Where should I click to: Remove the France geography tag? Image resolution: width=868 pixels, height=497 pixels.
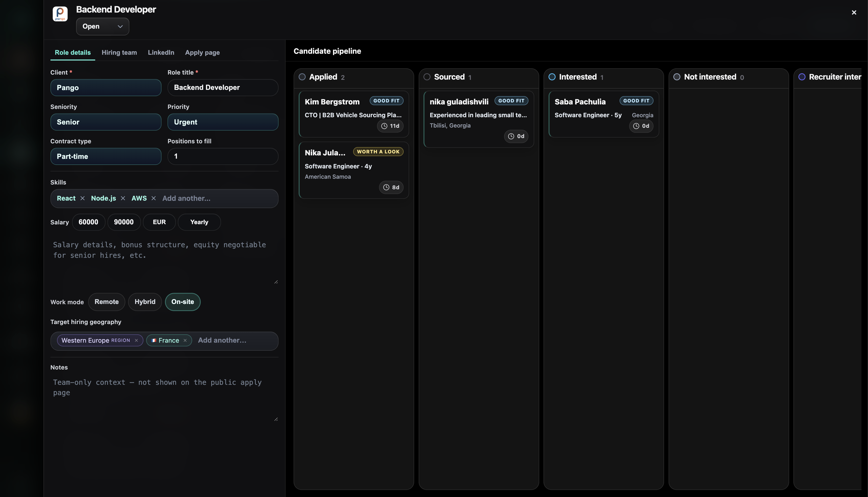(185, 340)
